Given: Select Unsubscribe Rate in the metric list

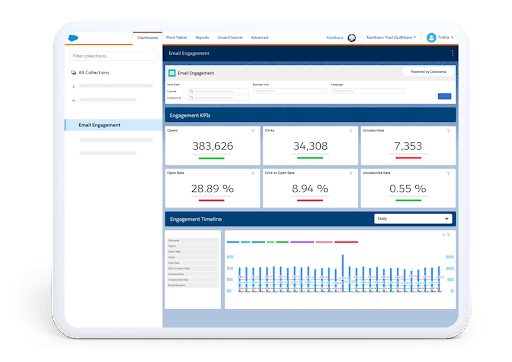Looking at the screenshot, I should click(x=193, y=280).
